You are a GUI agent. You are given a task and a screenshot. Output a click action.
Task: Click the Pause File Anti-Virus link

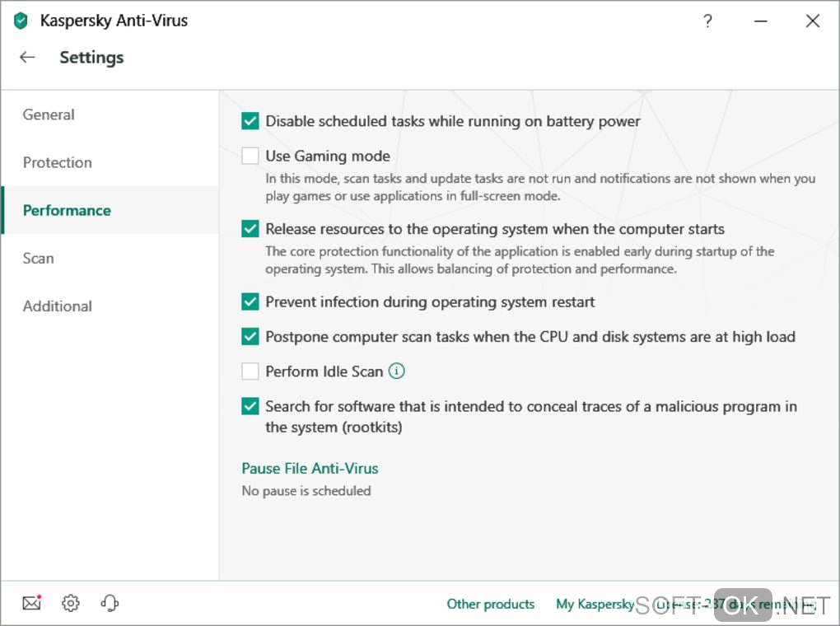tap(310, 469)
